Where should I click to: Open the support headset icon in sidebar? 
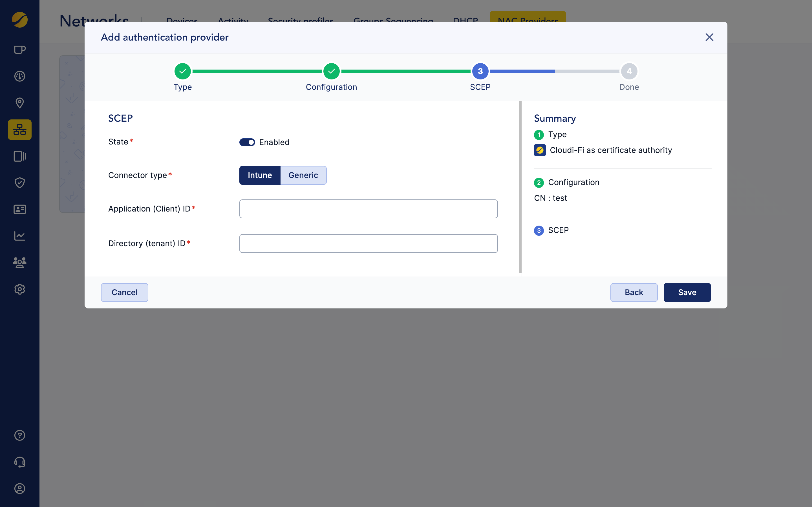pyautogui.click(x=19, y=462)
